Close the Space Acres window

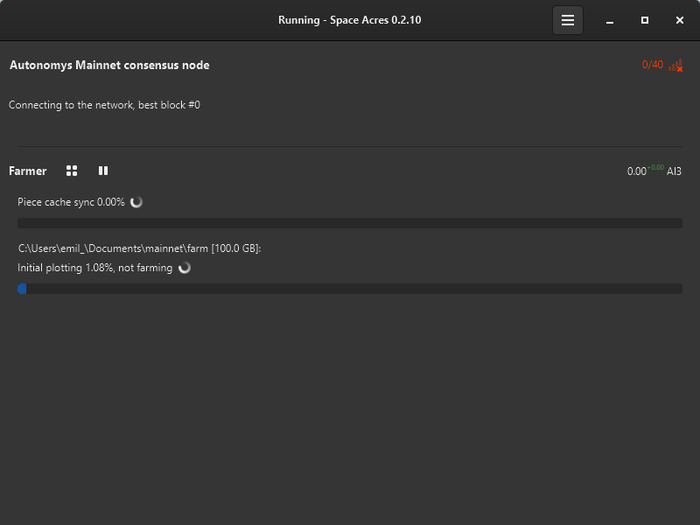680,20
